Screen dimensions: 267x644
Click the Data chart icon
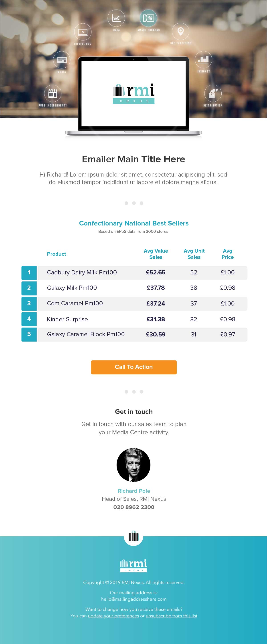116,18
